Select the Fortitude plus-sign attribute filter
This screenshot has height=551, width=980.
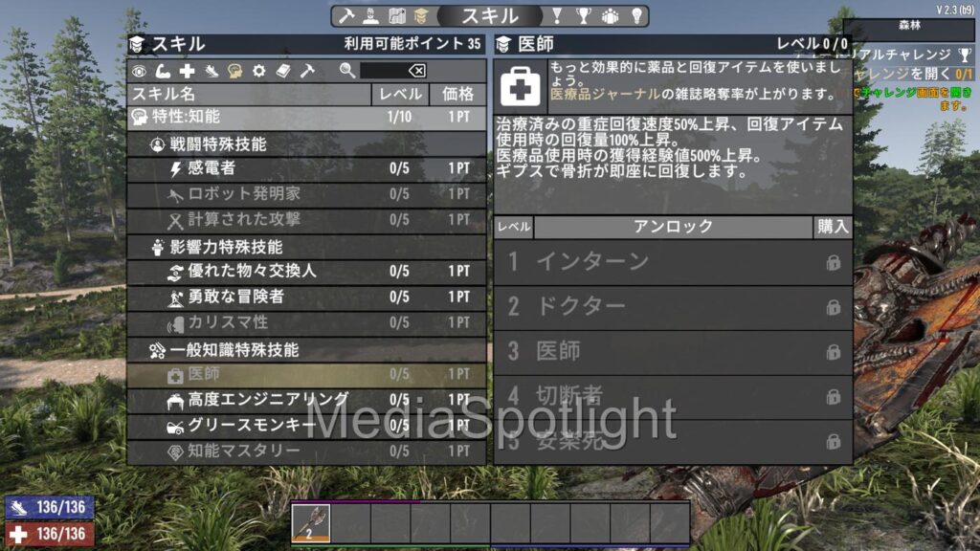click(x=188, y=71)
